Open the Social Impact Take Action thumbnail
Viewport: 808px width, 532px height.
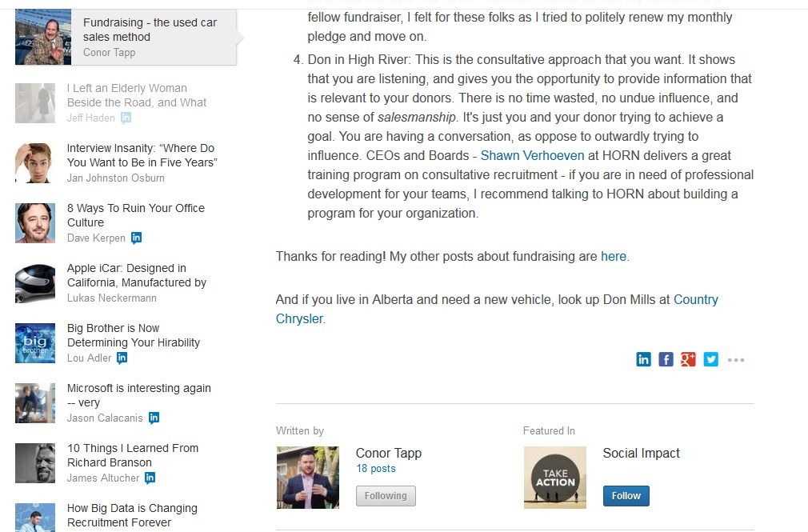pos(554,478)
